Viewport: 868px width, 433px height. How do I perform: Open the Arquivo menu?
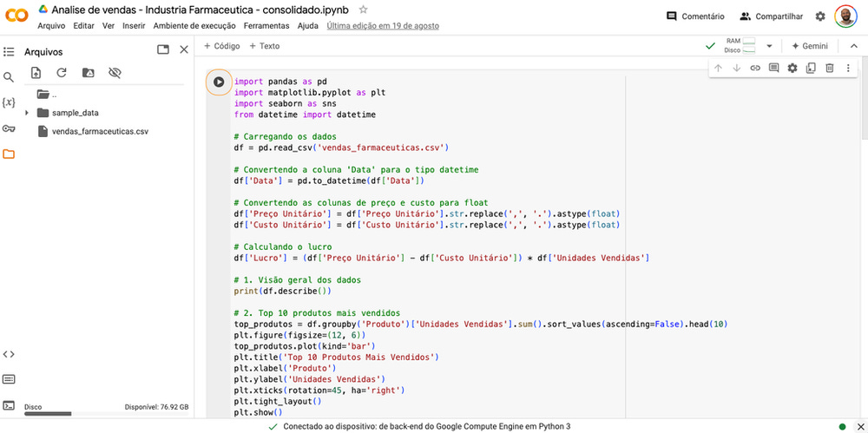tap(51, 25)
